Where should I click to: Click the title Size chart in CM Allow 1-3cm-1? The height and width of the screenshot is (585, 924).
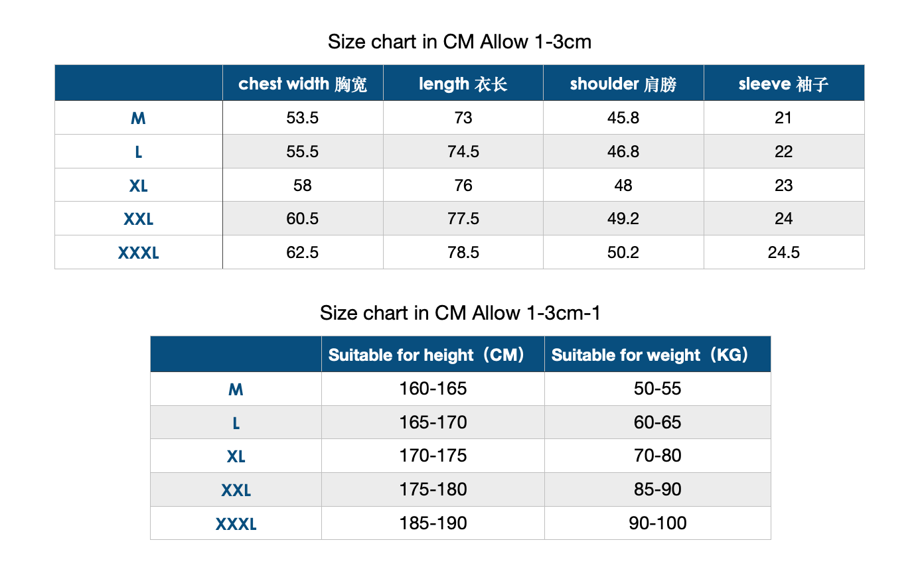(x=460, y=313)
